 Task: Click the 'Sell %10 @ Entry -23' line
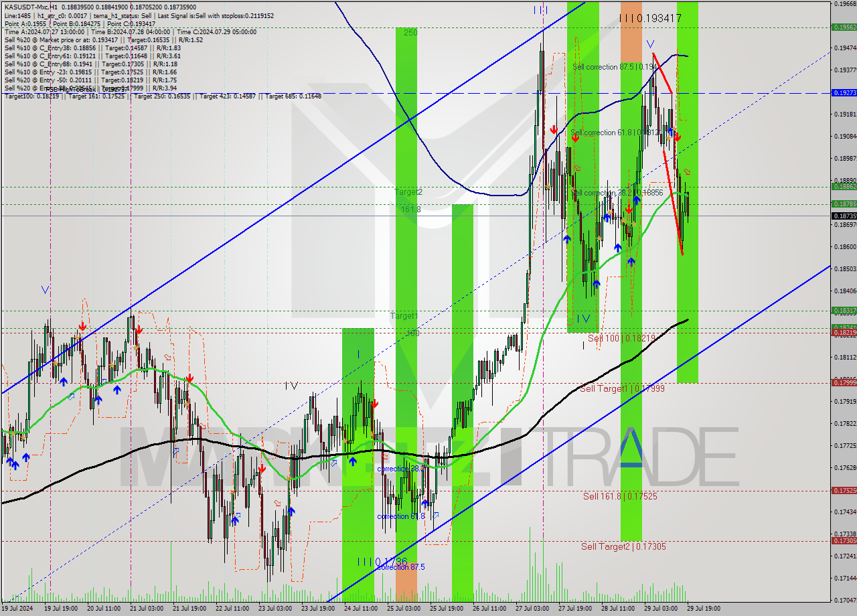coord(90,72)
